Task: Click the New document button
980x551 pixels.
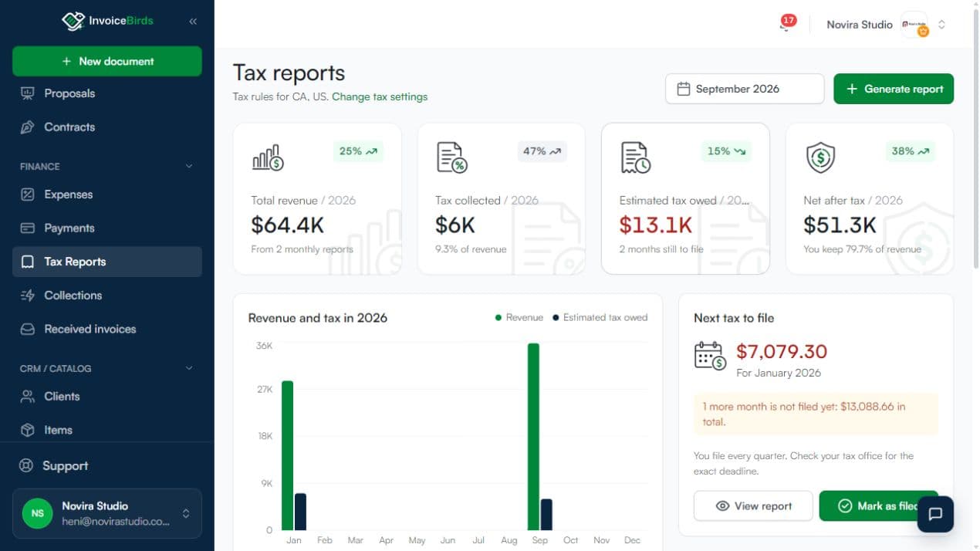Action: pos(107,61)
